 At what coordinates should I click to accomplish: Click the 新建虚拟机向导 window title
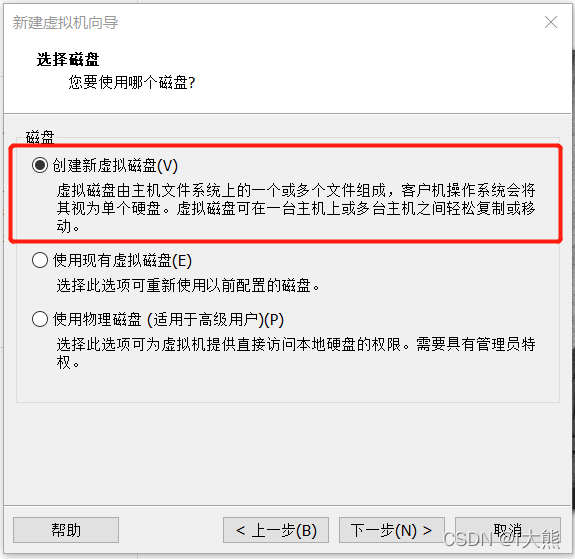coord(65,23)
